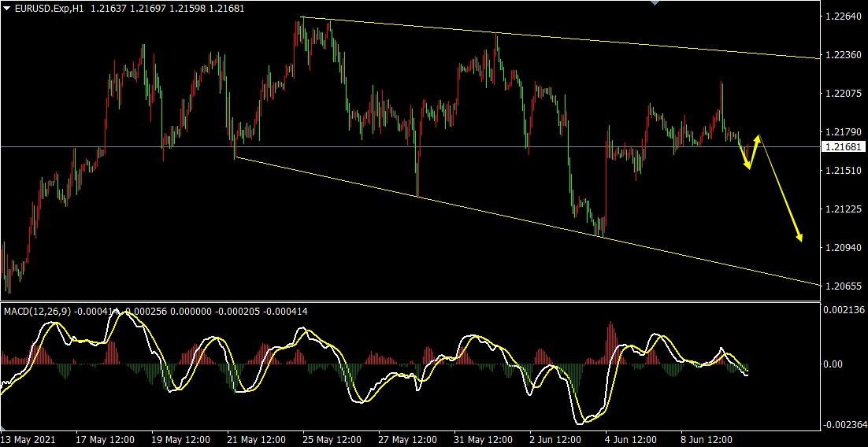Click the 0.00 level on the MACD scale

coord(834,364)
